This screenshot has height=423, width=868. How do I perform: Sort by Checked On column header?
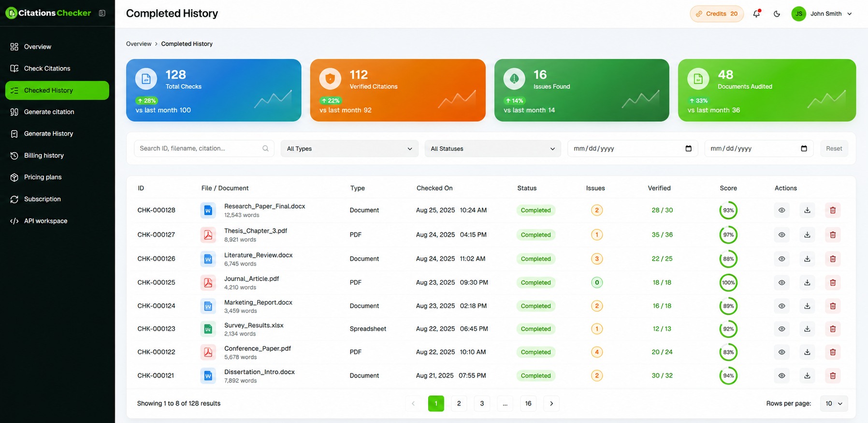434,188
